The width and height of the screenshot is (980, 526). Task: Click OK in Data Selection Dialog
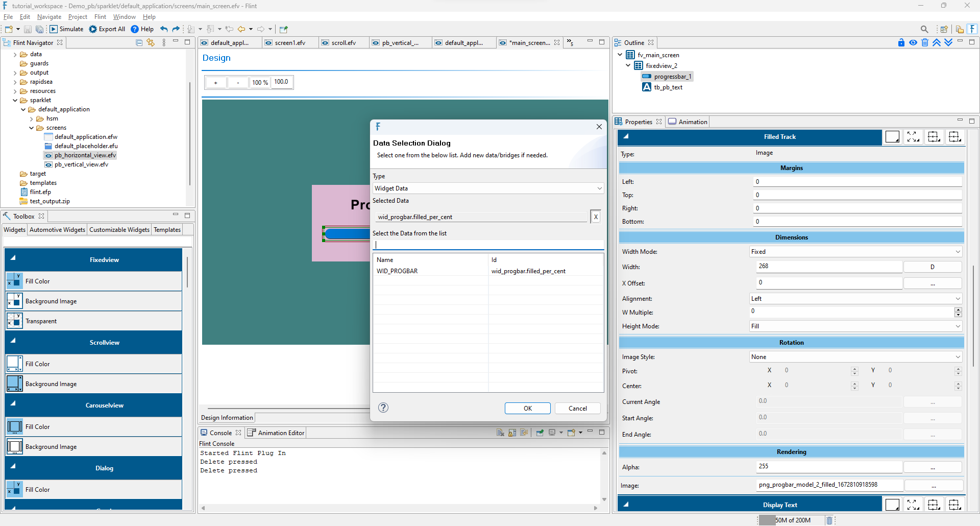pyautogui.click(x=527, y=409)
